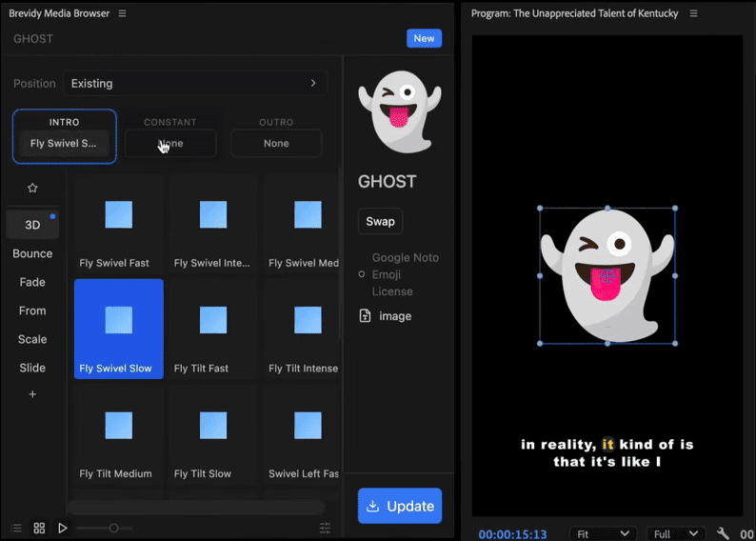The image size is (756, 541).
Task: Select the top-left handle of ghost bounding box
Action: [x=540, y=209]
